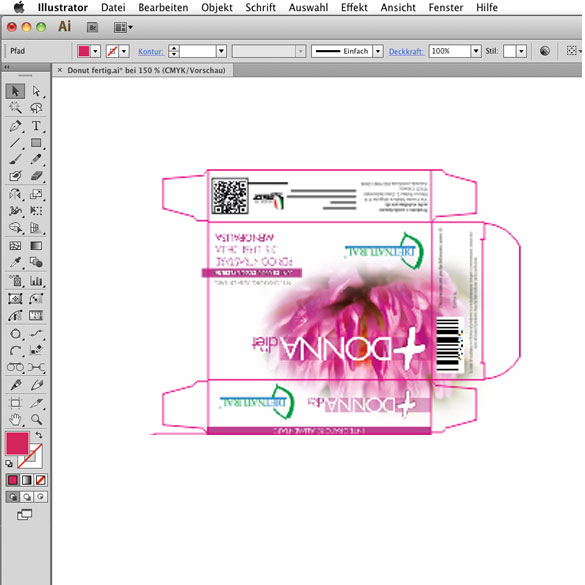Set fill to None in toolbox
Image resolution: width=585 pixels, height=585 pixels.
tap(41, 480)
